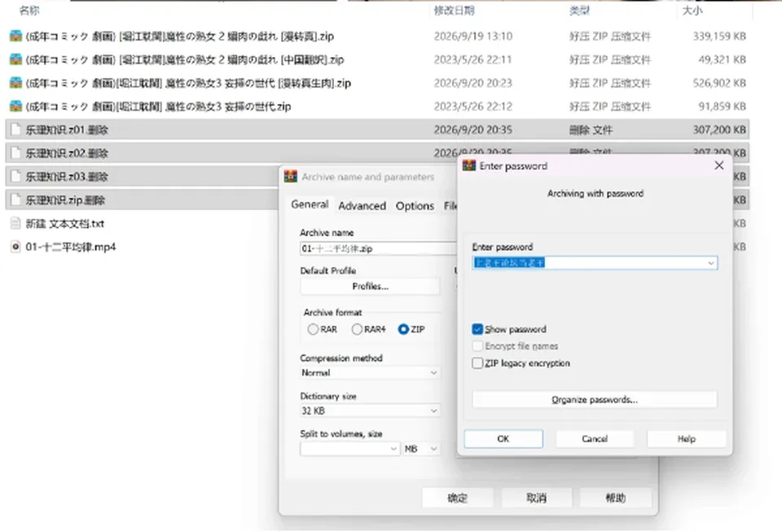
Task: Uncheck the Show password checkbox
Action: (477, 329)
